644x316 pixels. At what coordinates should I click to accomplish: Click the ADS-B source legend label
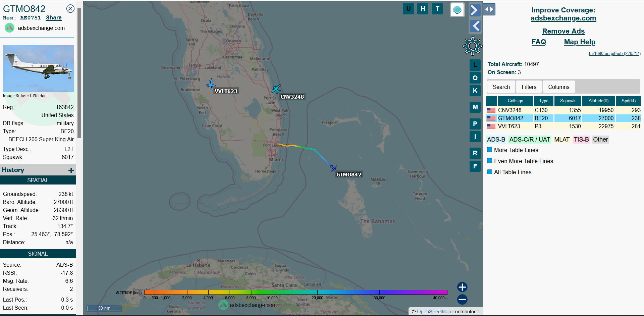pyautogui.click(x=496, y=140)
